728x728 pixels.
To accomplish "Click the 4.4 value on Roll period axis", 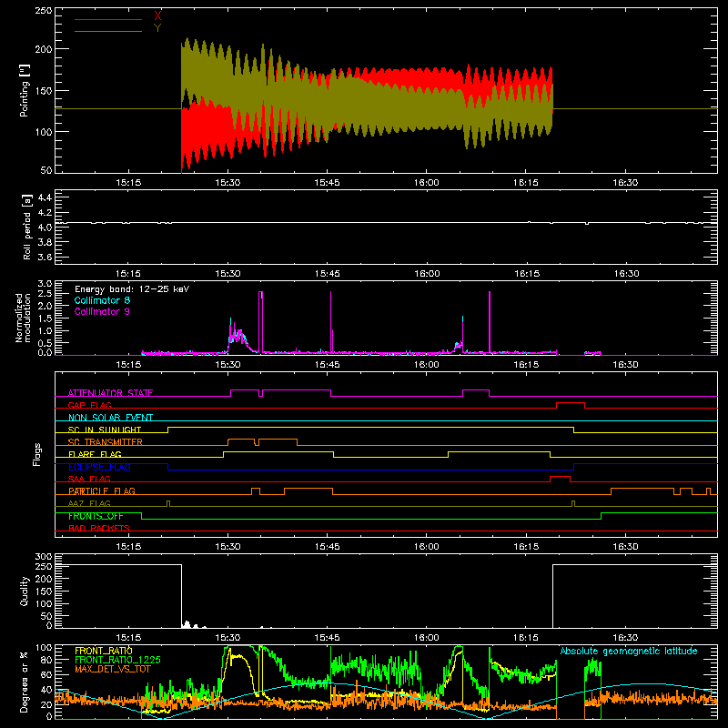I will [x=45, y=197].
